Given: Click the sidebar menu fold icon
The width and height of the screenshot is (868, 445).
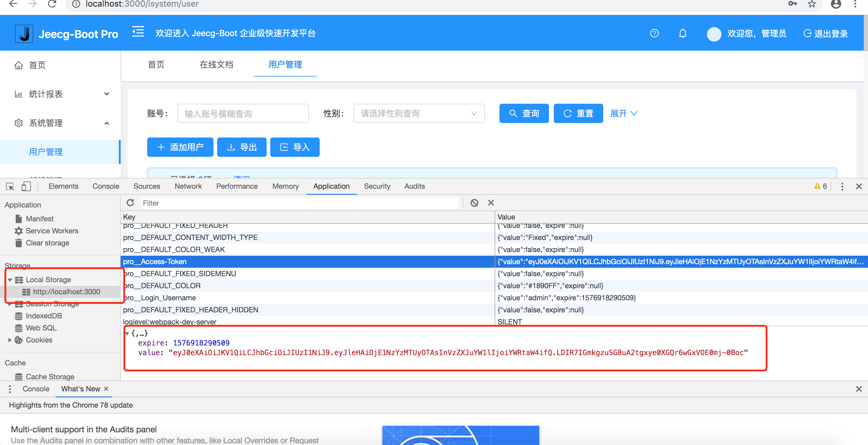Looking at the screenshot, I should pos(138,32).
